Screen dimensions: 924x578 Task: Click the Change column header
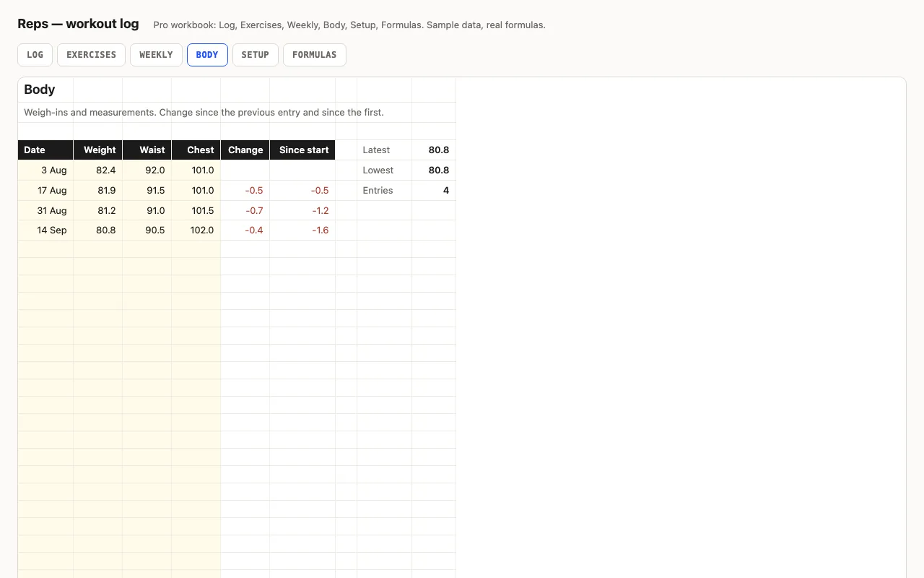pos(245,150)
